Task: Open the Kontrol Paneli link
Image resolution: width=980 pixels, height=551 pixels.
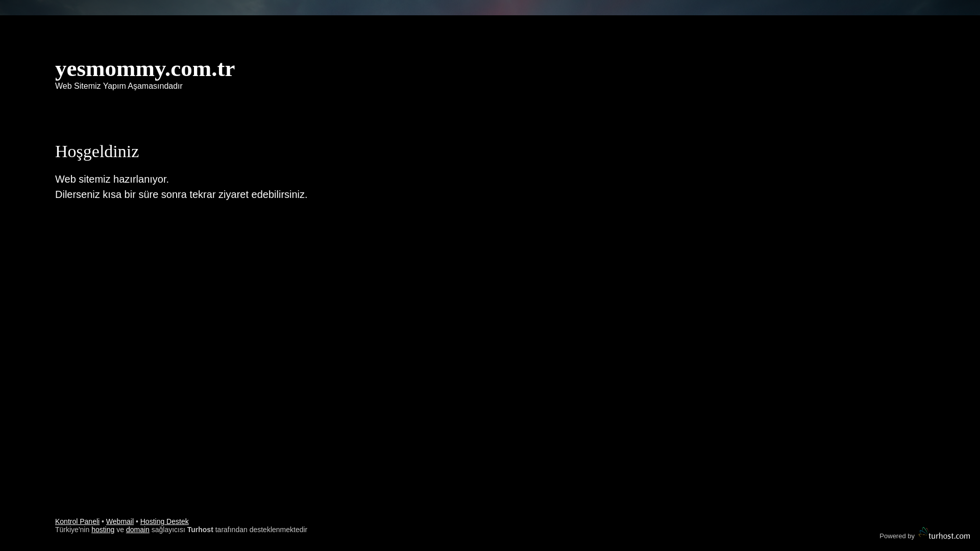Action: pos(77,521)
